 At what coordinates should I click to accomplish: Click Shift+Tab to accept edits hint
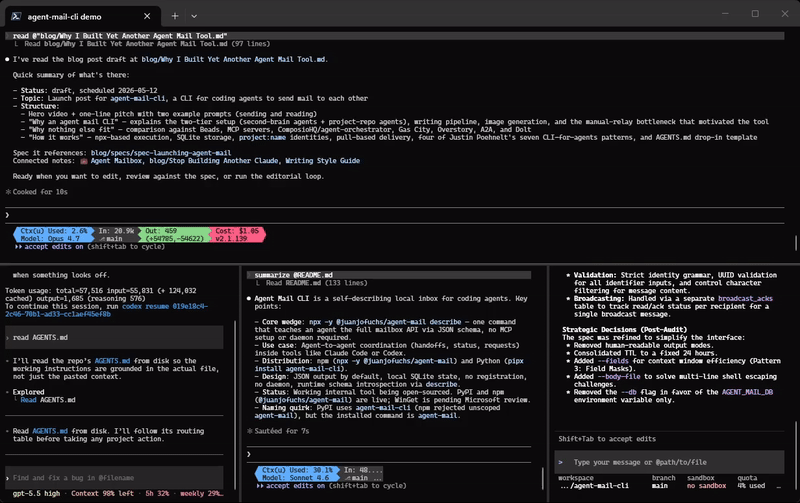pos(607,439)
